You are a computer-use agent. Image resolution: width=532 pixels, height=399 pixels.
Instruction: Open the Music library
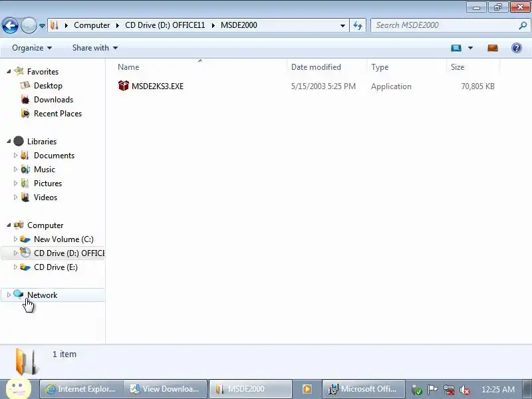pyautogui.click(x=44, y=170)
